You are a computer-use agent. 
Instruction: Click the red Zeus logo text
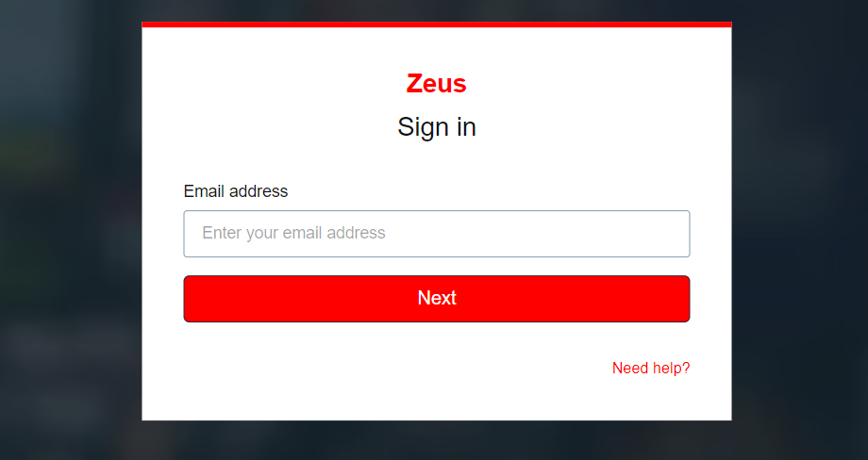pos(436,84)
